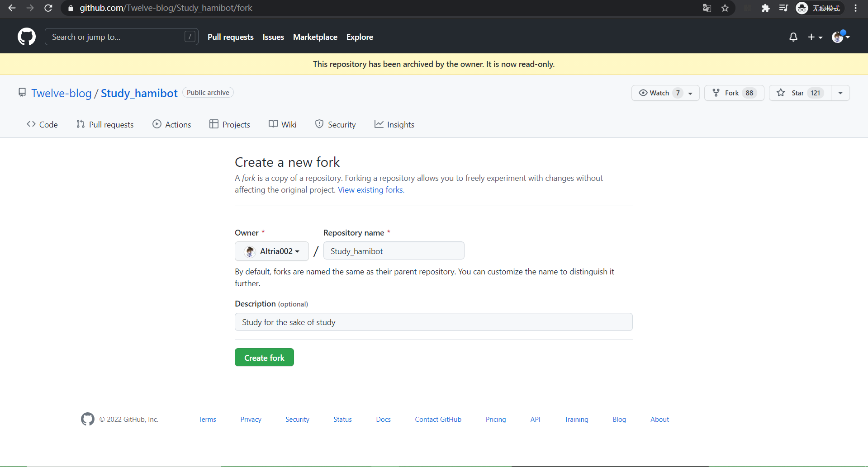
Task: Open the browser extensions puzzle icon
Action: click(765, 8)
